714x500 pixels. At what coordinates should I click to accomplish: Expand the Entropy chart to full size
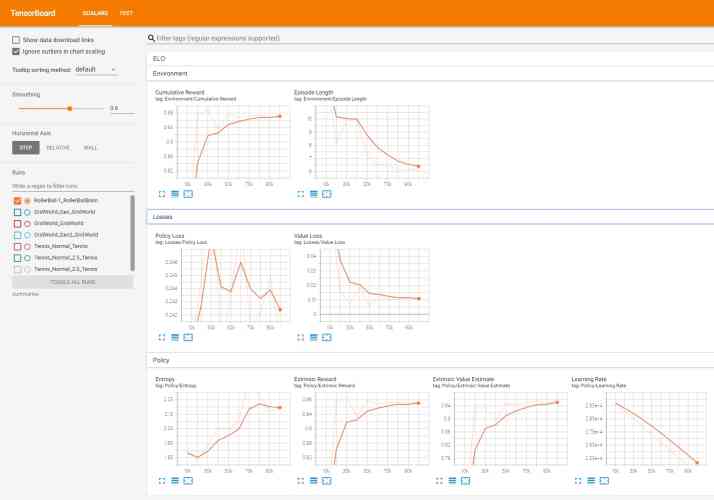pyautogui.click(x=162, y=481)
